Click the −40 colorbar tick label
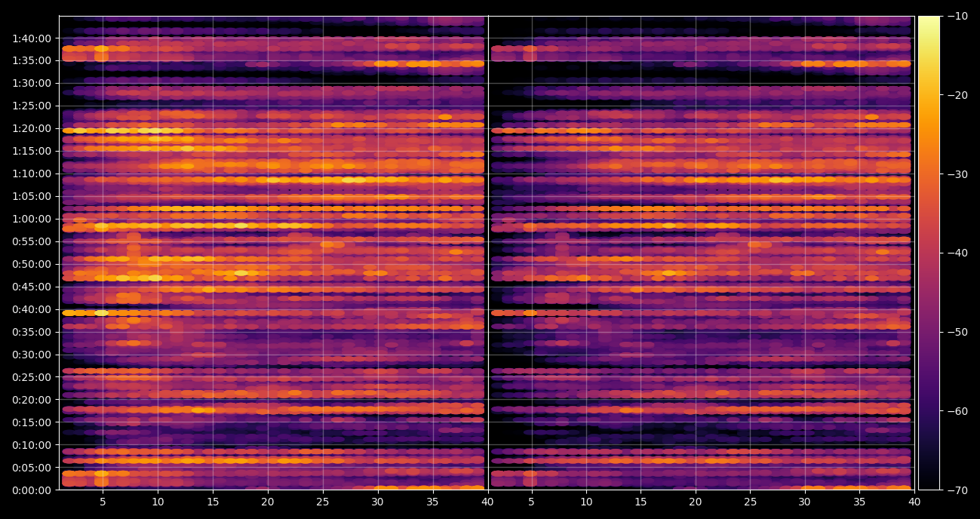The image size is (980, 519). 957,253
